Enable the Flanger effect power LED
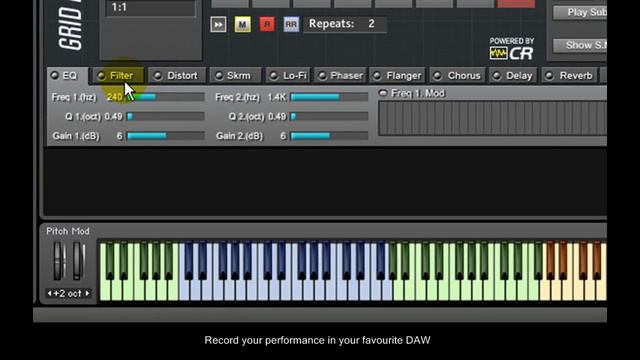Viewport: 640px width, 360px height. pyautogui.click(x=378, y=76)
